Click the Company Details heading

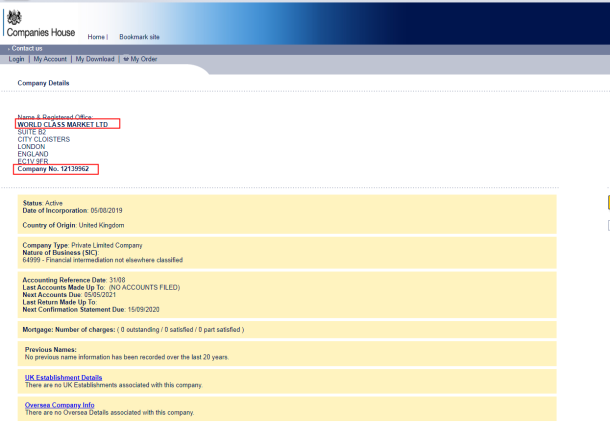[x=43, y=83]
